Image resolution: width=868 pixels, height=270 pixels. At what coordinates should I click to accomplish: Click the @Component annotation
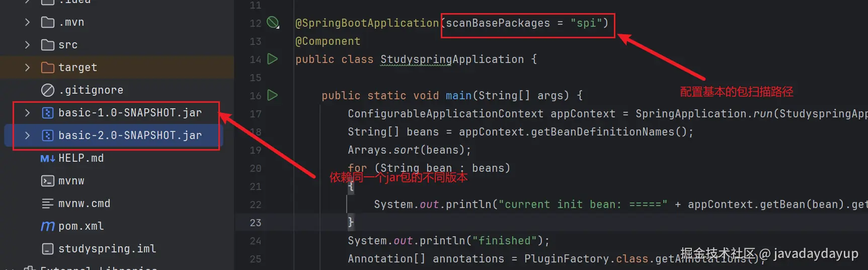click(328, 41)
